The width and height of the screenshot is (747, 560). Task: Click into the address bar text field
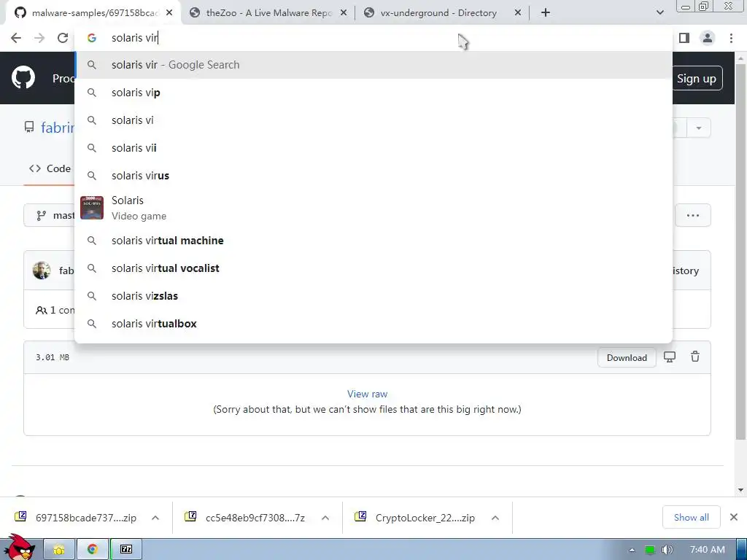coord(373,38)
